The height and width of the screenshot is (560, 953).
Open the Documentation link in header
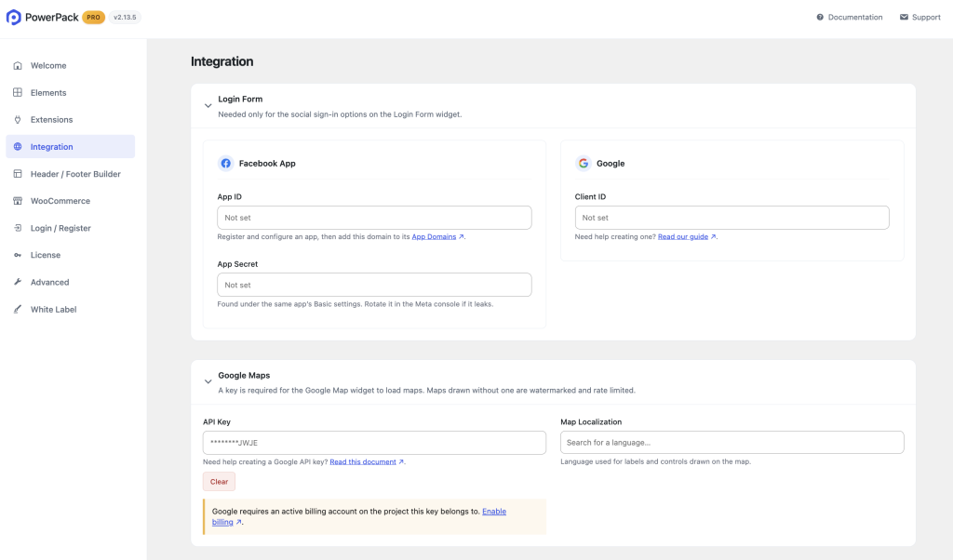tap(849, 17)
